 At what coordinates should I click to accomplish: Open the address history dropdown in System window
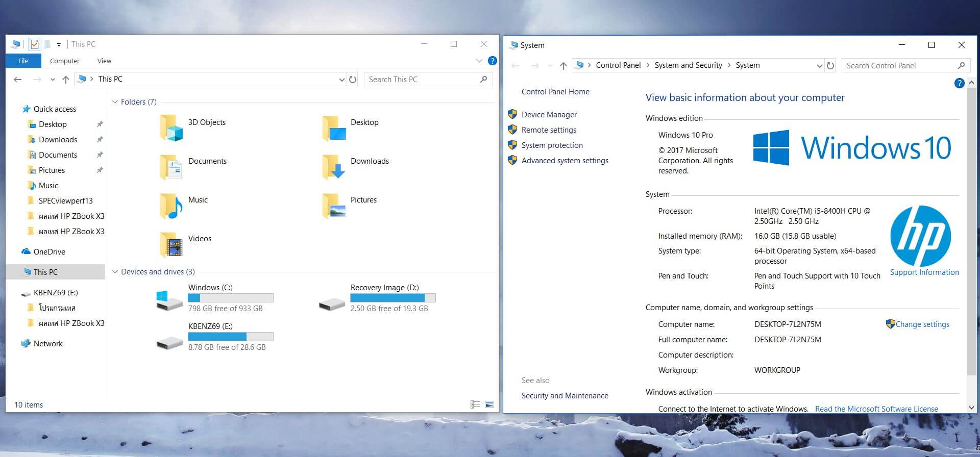pyautogui.click(x=819, y=66)
